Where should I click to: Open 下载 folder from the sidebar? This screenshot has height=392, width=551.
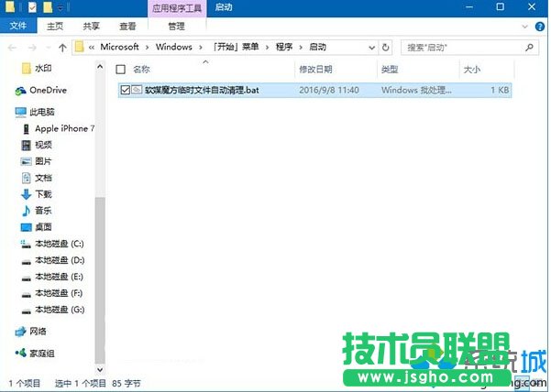[x=43, y=194]
